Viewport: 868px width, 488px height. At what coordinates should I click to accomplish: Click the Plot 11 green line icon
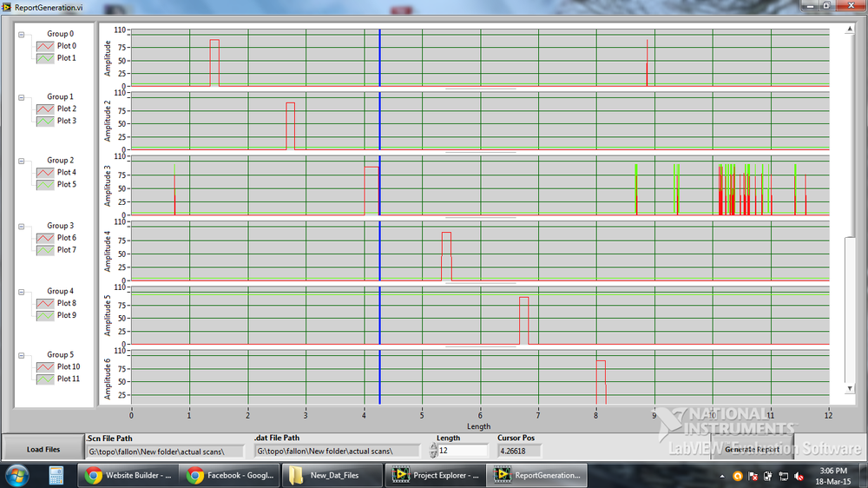click(x=45, y=379)
